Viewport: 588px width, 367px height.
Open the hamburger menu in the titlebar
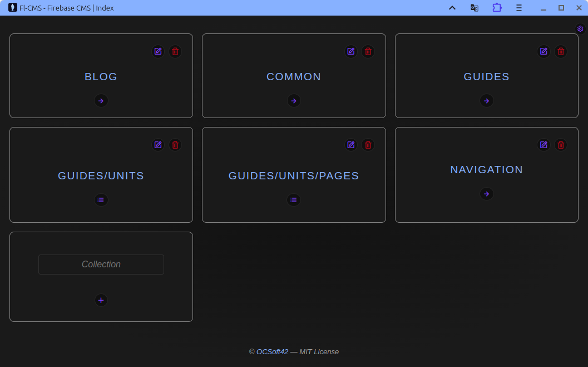coord(518,8)
